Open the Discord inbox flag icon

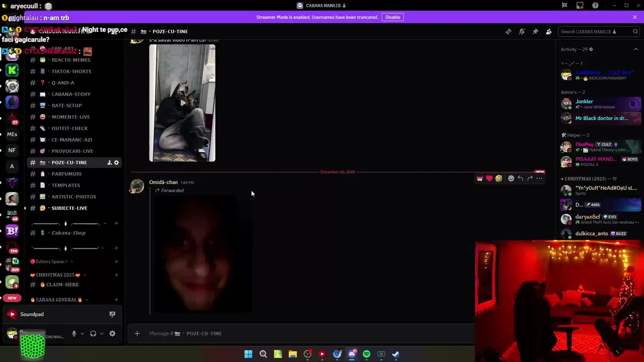click(x=565, y=6)
